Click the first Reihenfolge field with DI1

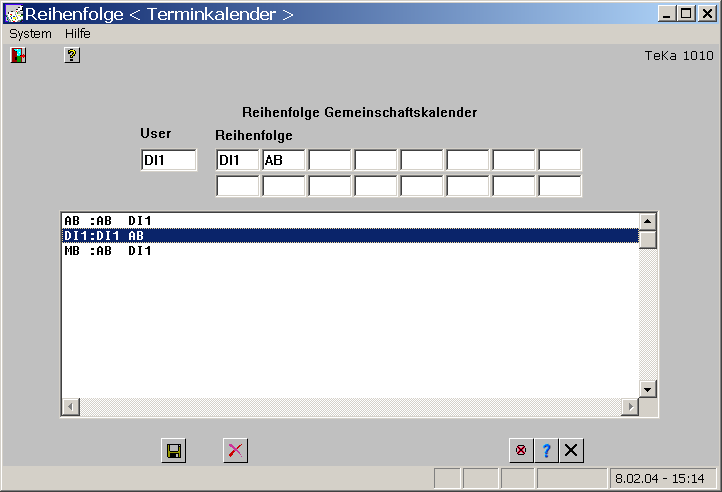click(237, 160)
